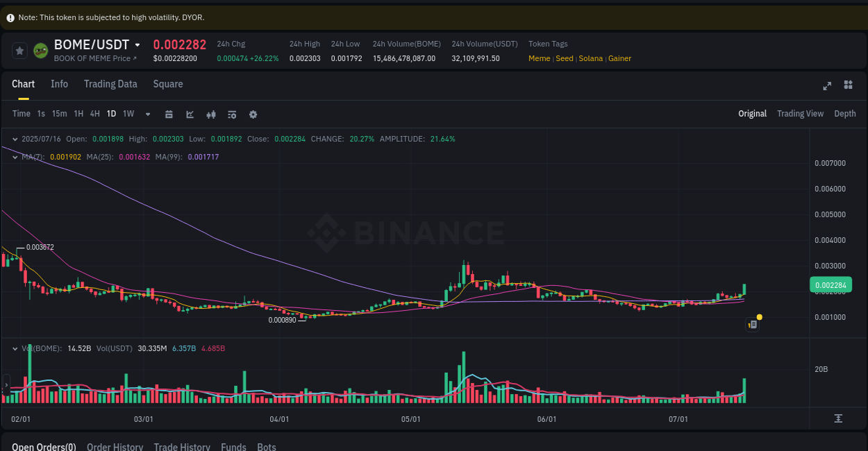
Task: Collapse the Vol(BOME) indicator row
Action: click(x=14, y=348)
